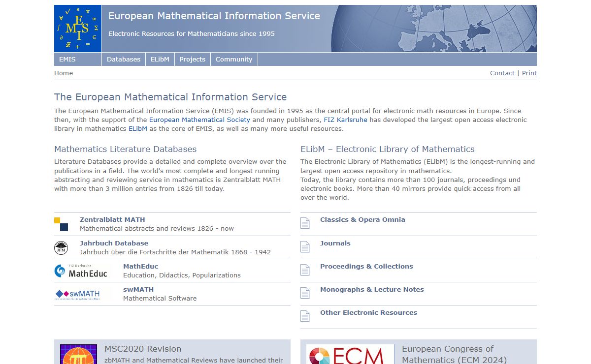Image resolution: width=591 pixels, height=364 pixels.
Task: Click document icon beside Monographs & Lecture Notes
Action: click(x=305, y=293)
